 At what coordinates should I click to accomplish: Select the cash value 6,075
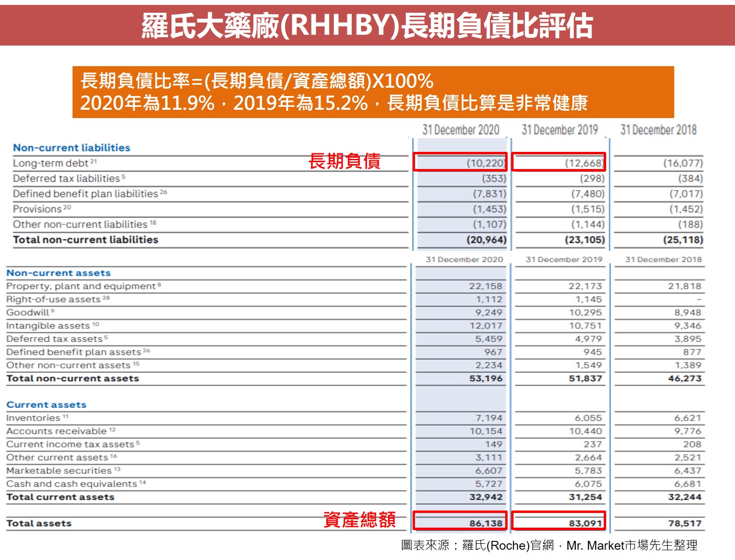coord(588,484)
